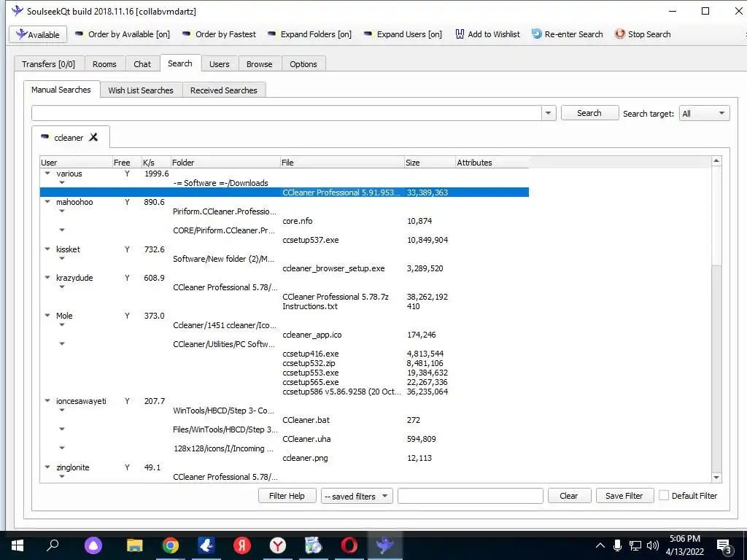Collapse user various results
The height and width of the screenshot is (560, 747).
click(x=47, y=174)
